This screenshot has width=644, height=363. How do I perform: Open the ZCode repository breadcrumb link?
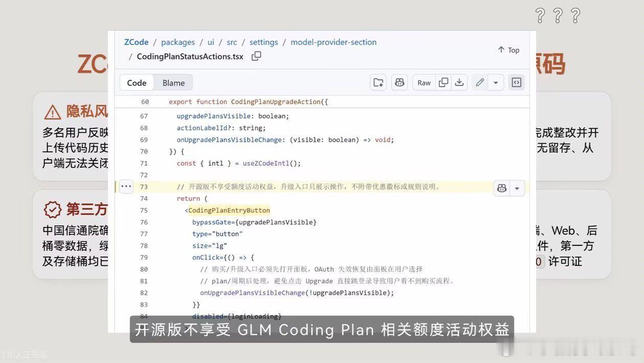click(x=136, y=42)
